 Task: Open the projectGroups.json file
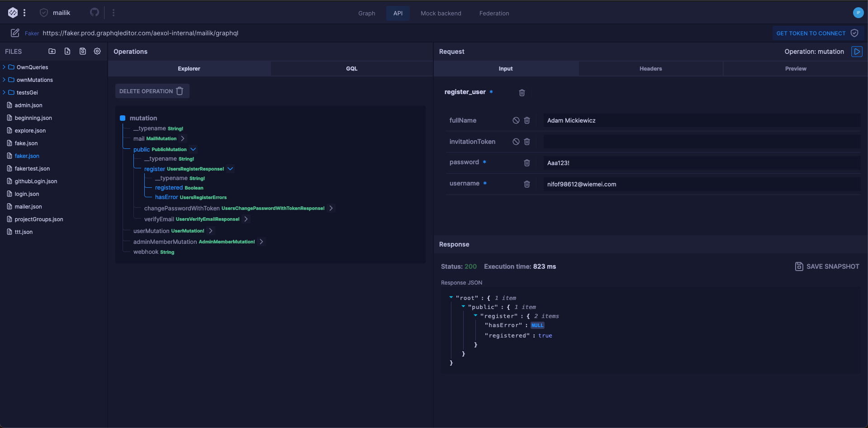click(38, 219)
